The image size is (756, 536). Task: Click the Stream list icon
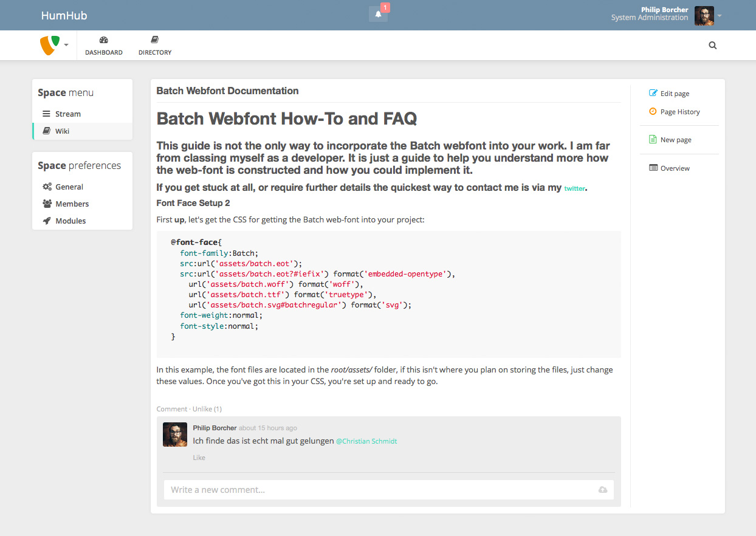[x=46, y=114]
